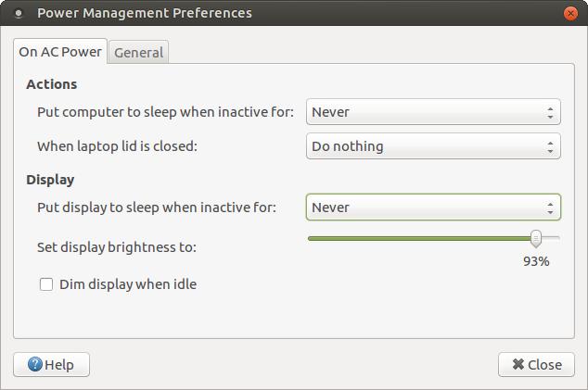Click the Help button
This screenshot has width=588, height=390.
pyautogui.click(x=51, y=364)
